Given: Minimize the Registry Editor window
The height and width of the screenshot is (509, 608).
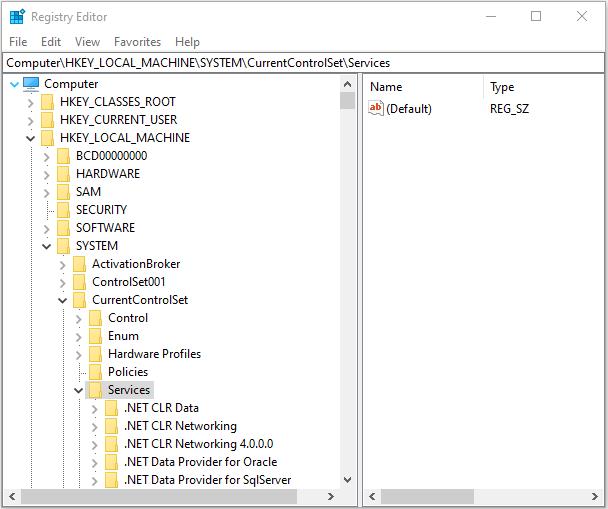Looking at the screenshot, I should click(491, 17).
